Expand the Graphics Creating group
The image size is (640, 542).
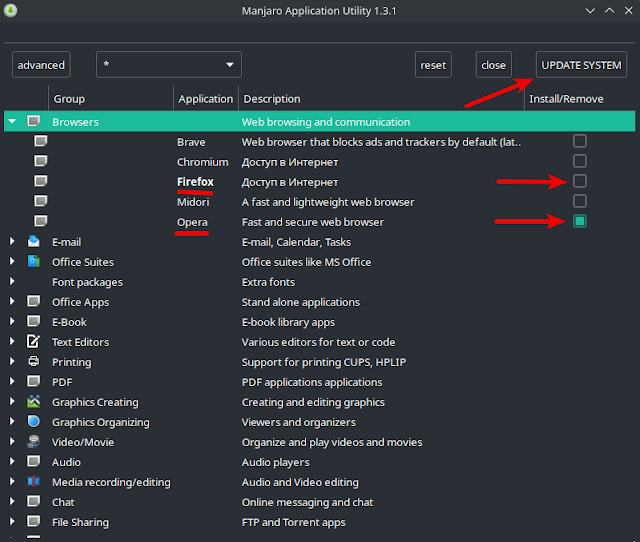(12, 401)
